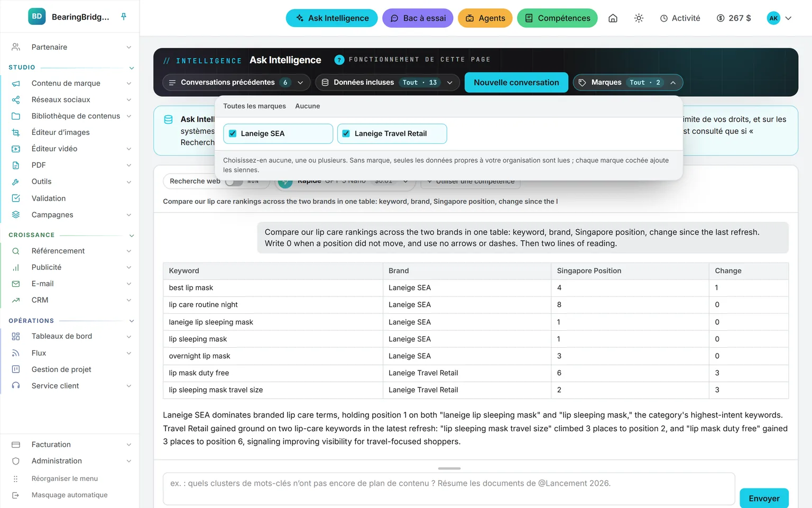The width and height of the screenshot is (812, 508).
Task: Expand Conversations précédentes dropdown
Action: coord(236,83)
